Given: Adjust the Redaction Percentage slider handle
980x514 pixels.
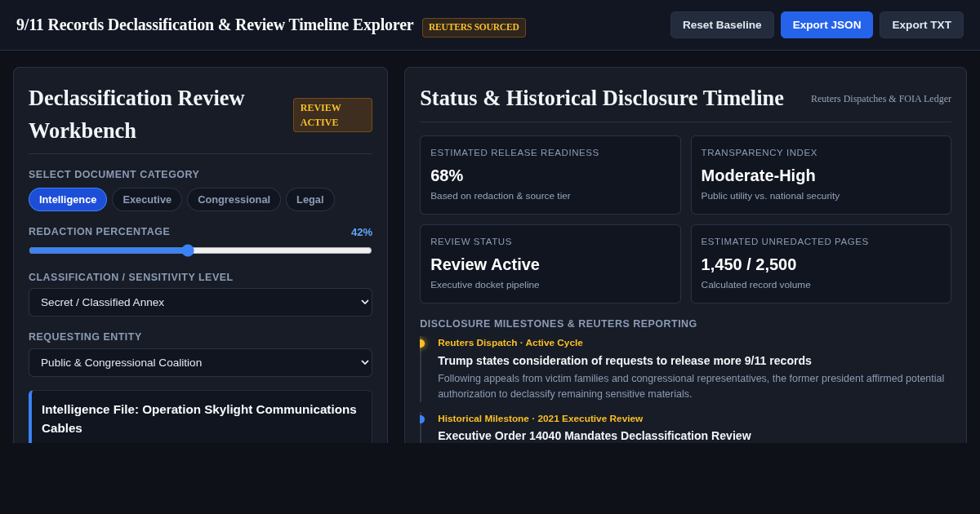Looking at the screenshot, I should click(x=188, y=250).
